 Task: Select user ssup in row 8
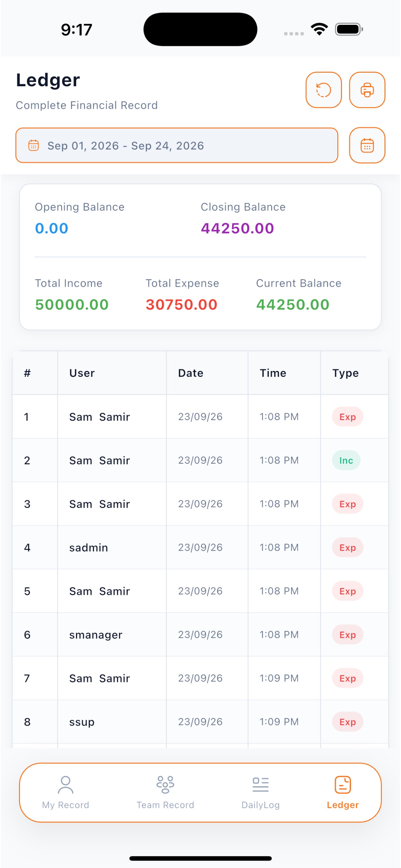coord(82,722)
